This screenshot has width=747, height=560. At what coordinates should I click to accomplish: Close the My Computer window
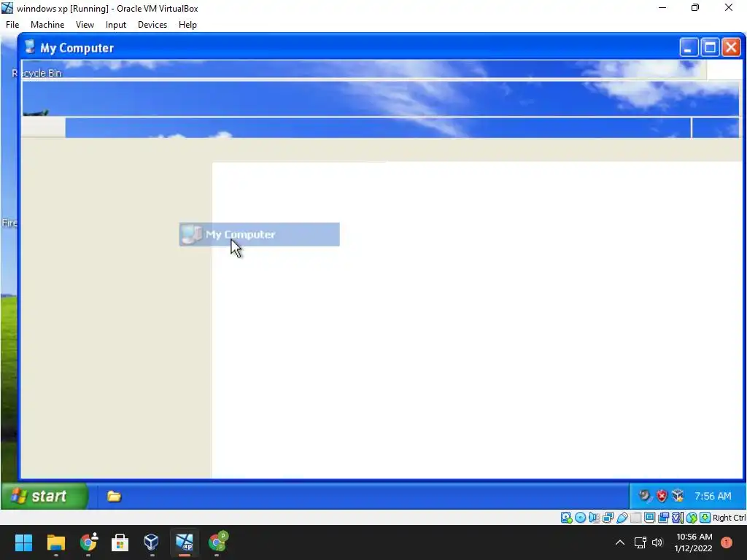click(x=731, y=47)
